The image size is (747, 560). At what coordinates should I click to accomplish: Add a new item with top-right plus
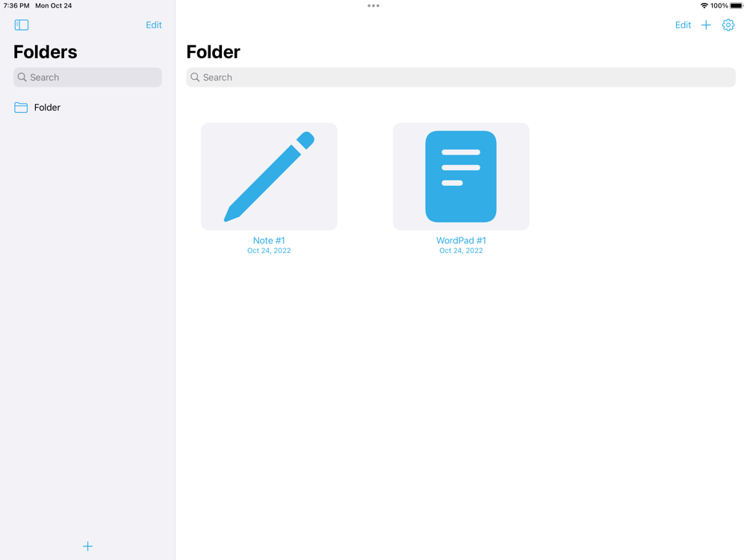[x=706, y=25]
